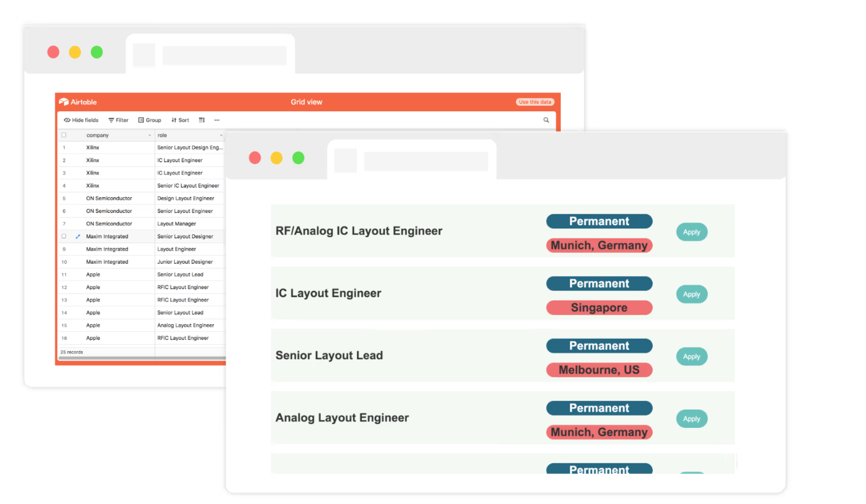
Task: Click the Airtable logo icon
Action: coord(64,102)
